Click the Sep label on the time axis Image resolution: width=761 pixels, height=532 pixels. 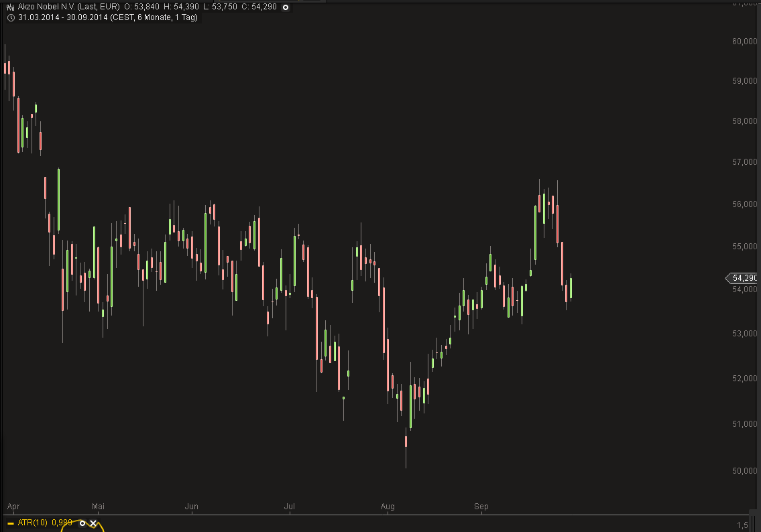pyautogui.click(x=481, y=507)
